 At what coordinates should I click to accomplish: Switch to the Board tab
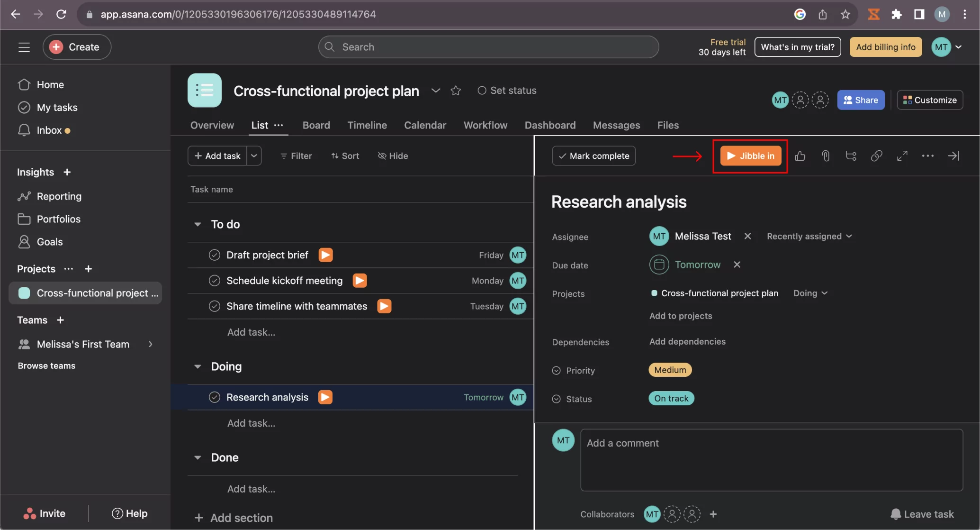(x=316, y=125)
